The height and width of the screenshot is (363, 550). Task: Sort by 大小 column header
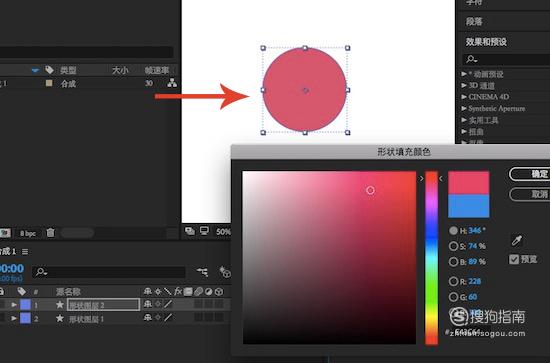120,70
